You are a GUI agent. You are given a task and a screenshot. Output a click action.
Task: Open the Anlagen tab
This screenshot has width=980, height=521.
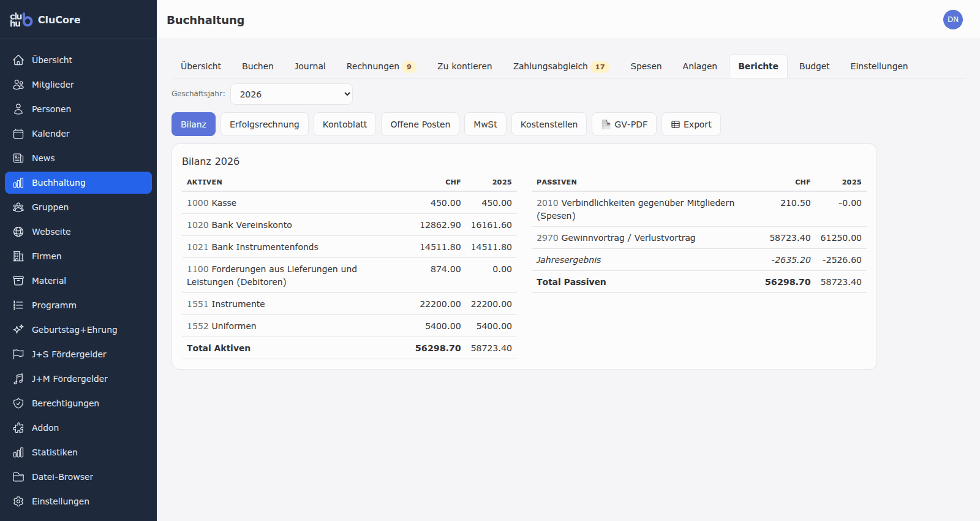[700, 66]
